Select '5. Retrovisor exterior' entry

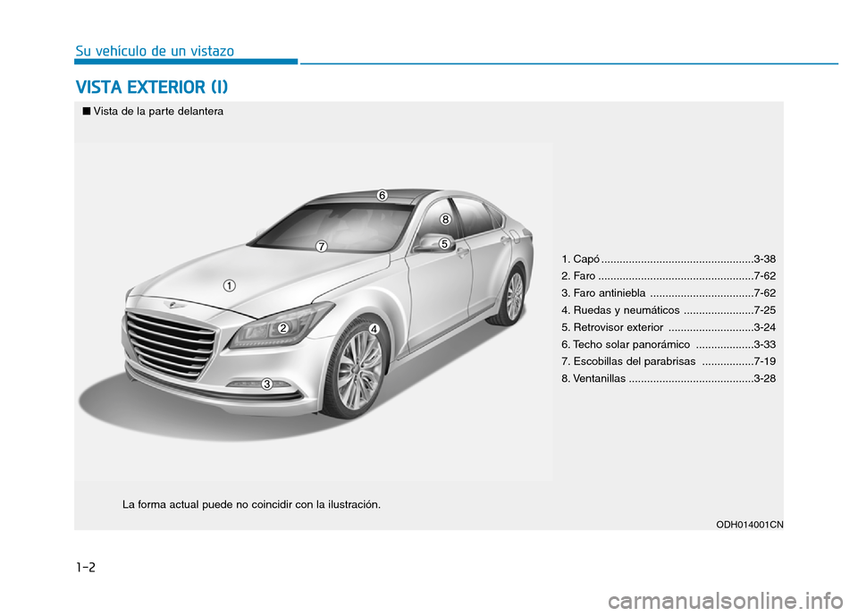point(669,327)
